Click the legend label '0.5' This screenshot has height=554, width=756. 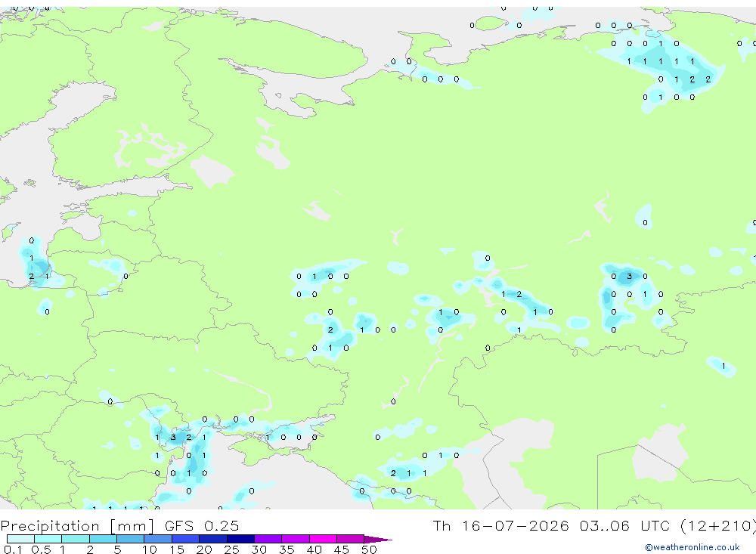[x=41, y=549]
